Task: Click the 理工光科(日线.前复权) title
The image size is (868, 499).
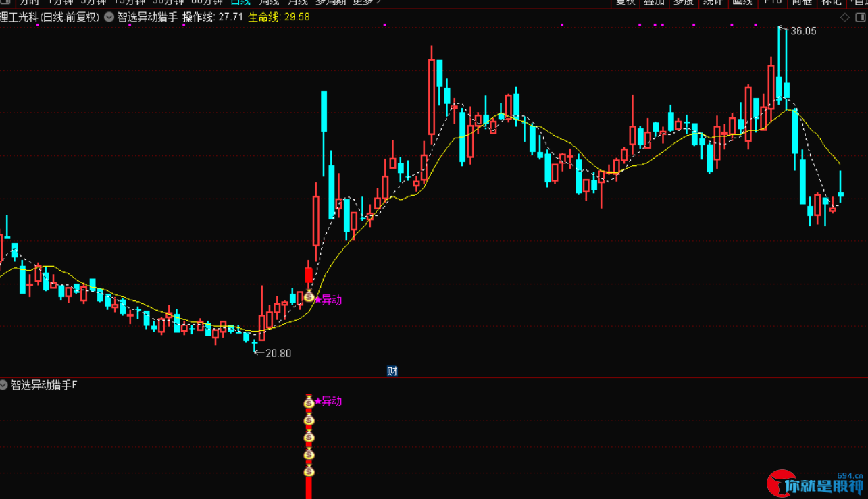Action: pyautogui.click(x=50, y=18)
